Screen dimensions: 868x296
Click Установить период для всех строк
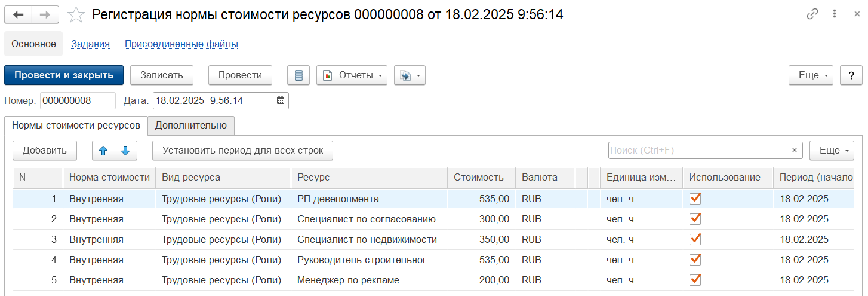click(242, 151)
